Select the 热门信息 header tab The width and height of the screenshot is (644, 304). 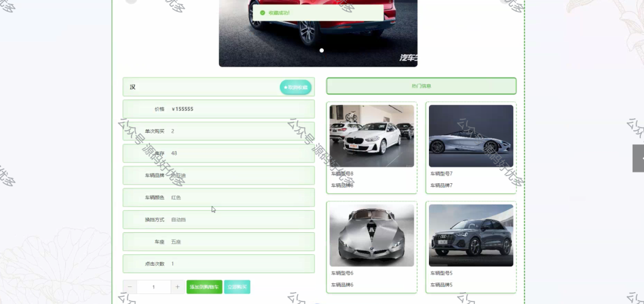tap(421, 86)
